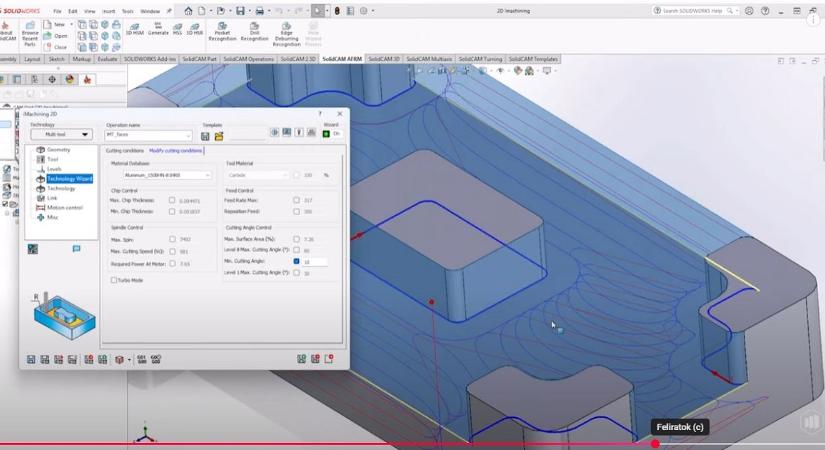The height and width of the screenshot is (450, 825).
Task: Click the SolidCAM manager tab icon
Action: (x=87, y=79)
